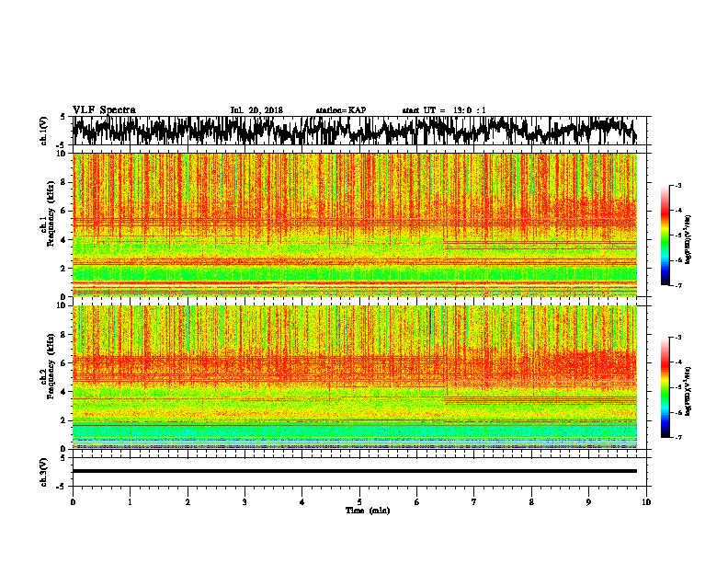Click the ch.1 colorbar log(PSD) unit label
Image resolution: width=728 pixels, height=563 pixels.
(688, 240)
